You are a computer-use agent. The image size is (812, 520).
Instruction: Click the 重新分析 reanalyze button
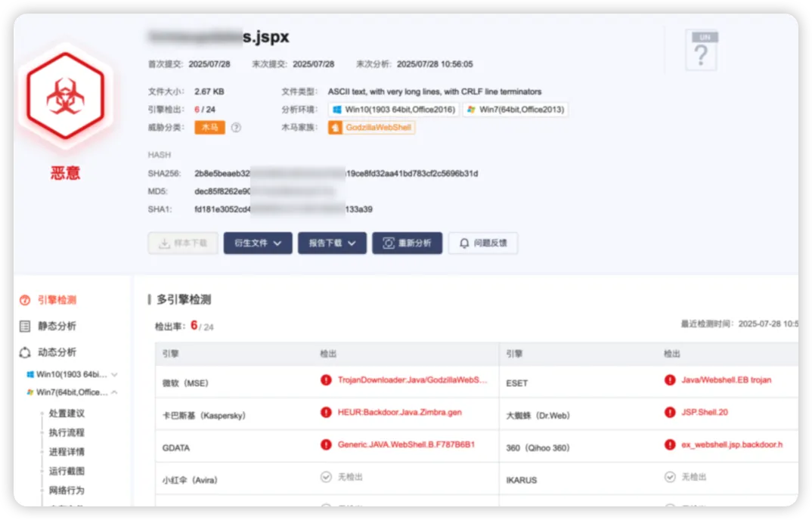pos(407,243)
